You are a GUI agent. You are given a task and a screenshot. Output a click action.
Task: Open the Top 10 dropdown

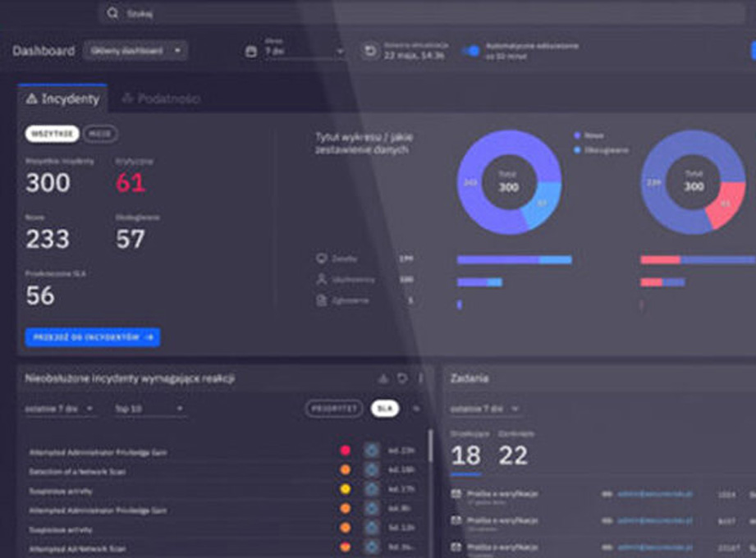[149, 409]
